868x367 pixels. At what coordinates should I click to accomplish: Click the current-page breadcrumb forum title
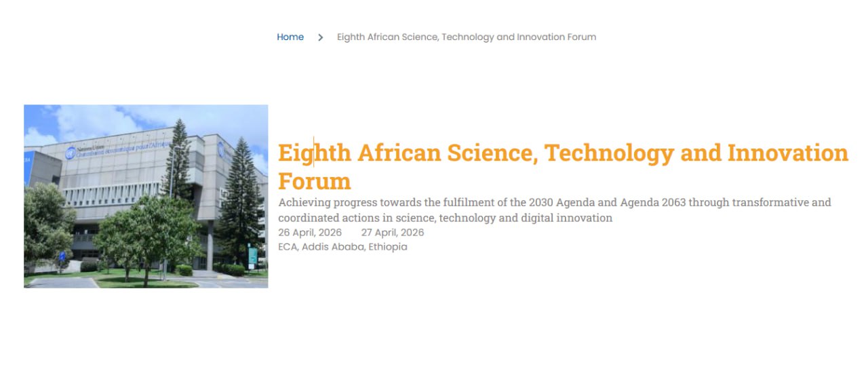[467, 37]
